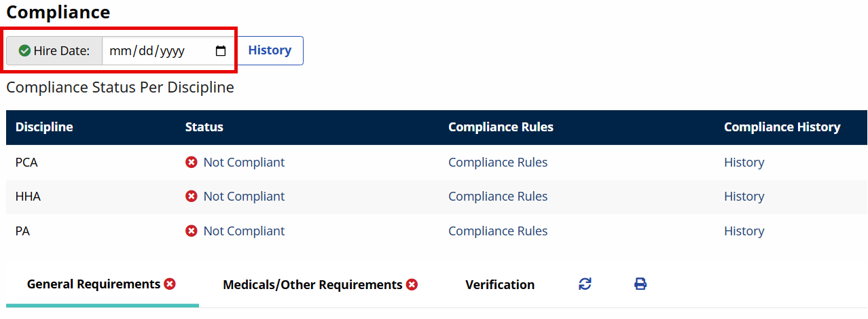Click the History button next to Hire Date
This screenshot has height=319, width=868.
click(270, 50)
